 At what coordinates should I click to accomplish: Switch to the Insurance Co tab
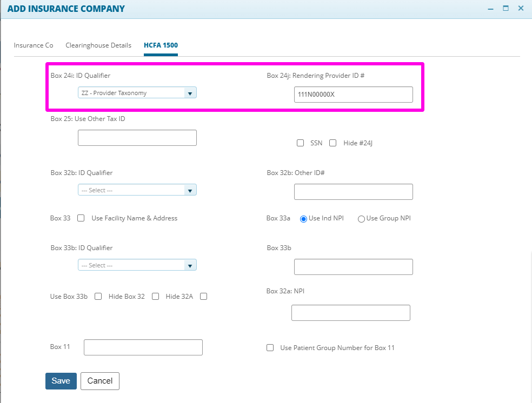click(x=33, y=45)
